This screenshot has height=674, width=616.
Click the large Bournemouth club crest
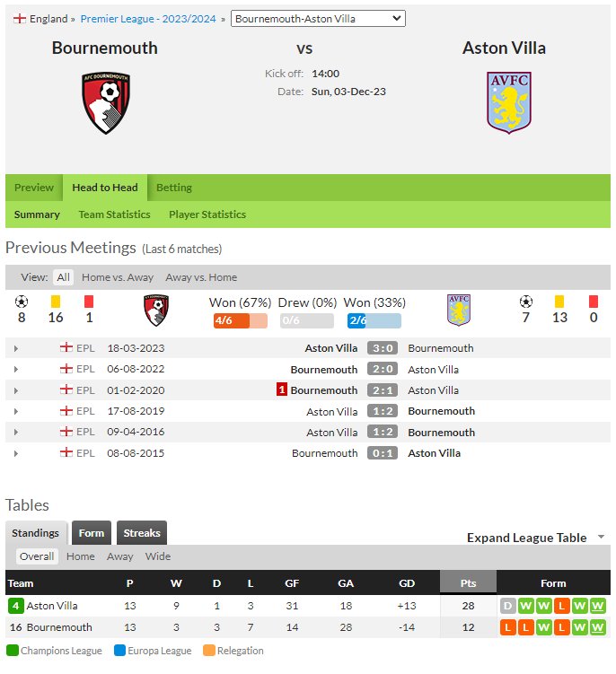pos(106,102)
